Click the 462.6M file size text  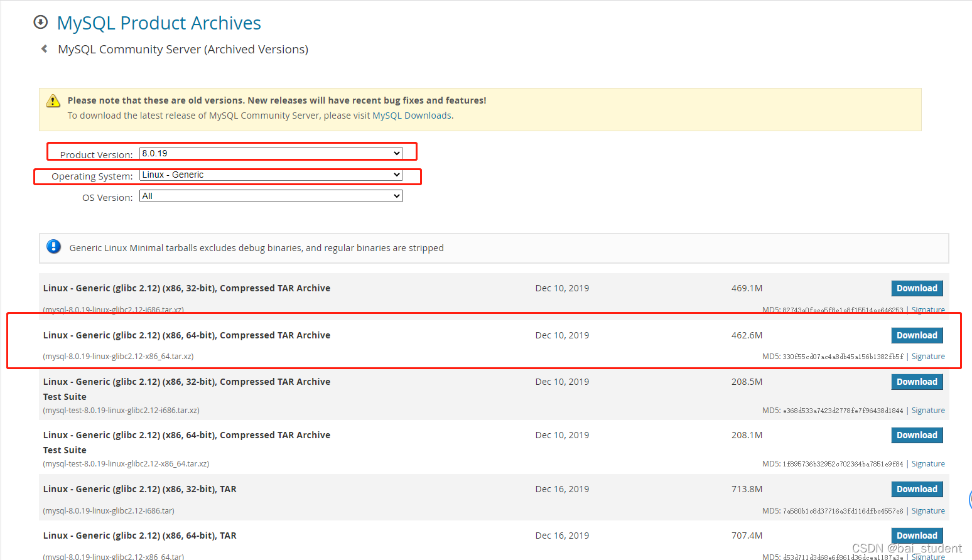coord(747,335)
